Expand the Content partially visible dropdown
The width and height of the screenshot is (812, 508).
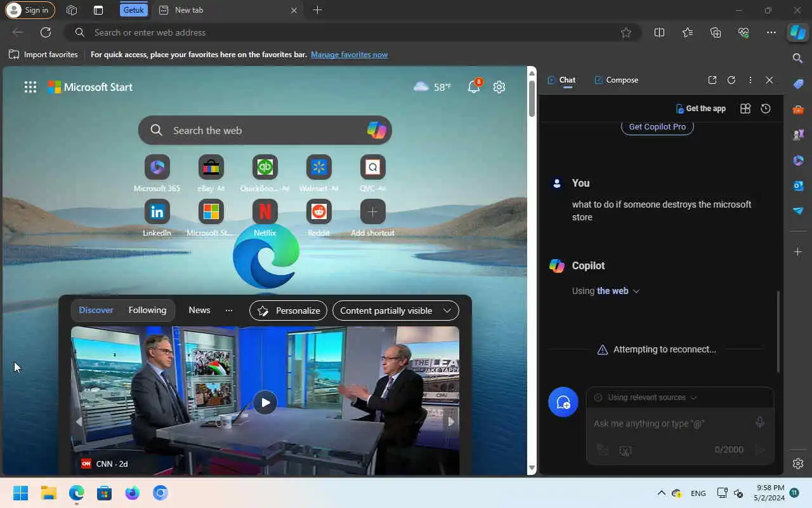[x=395, y=311]
